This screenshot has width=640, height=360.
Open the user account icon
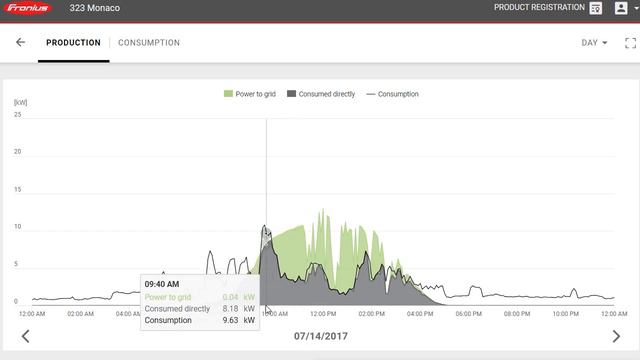point(621,8)
